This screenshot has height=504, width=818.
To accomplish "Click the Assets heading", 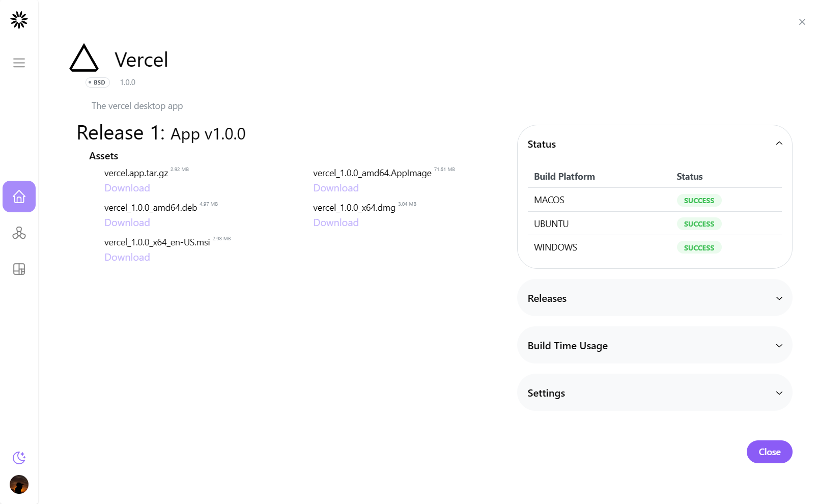I will pos(103,156).
